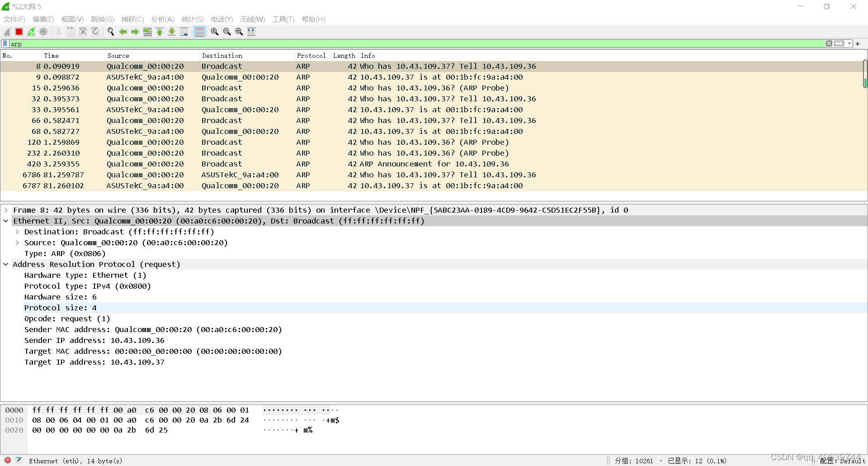868x466 pixels.
Task: Open the 视图(V) menu
Action: [72, 19]
